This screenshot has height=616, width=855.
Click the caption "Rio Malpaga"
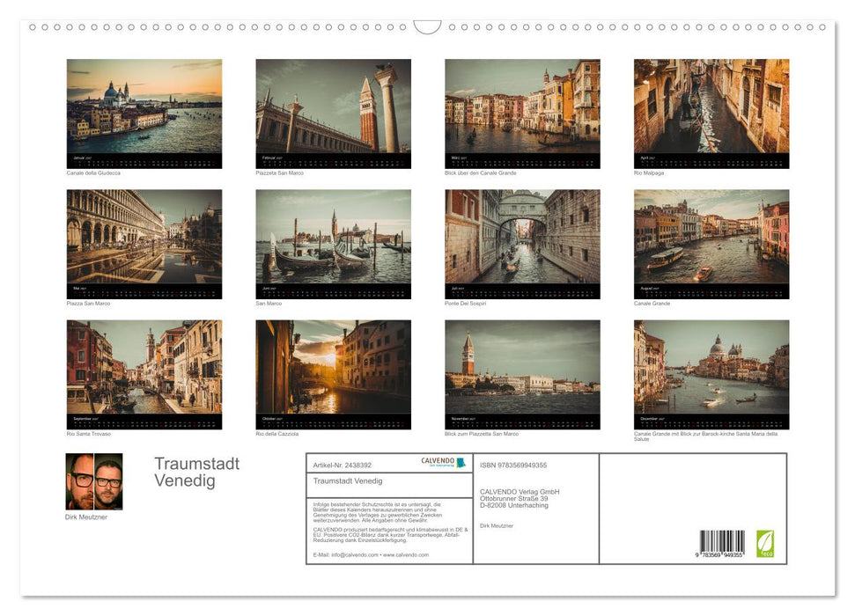(649, 172)
